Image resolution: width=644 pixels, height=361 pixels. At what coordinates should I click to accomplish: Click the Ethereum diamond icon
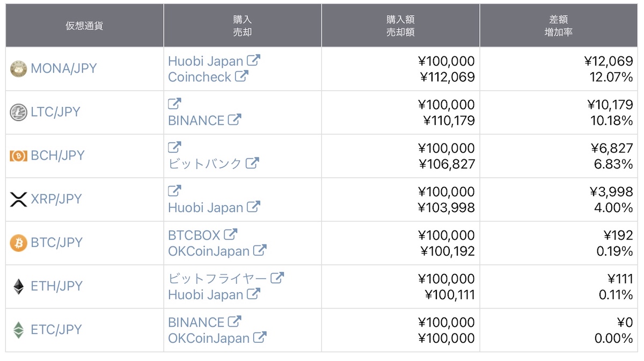[18, 286]
